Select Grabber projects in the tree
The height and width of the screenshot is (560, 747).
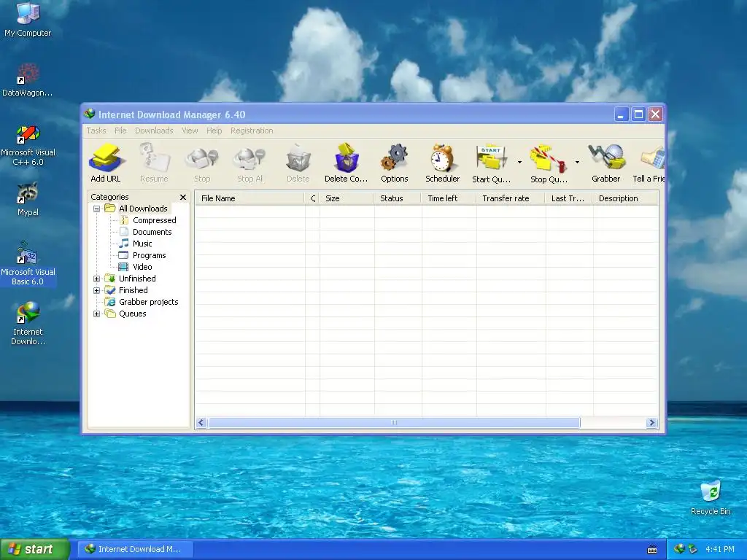pyautogui.click(x=148, y=302)
